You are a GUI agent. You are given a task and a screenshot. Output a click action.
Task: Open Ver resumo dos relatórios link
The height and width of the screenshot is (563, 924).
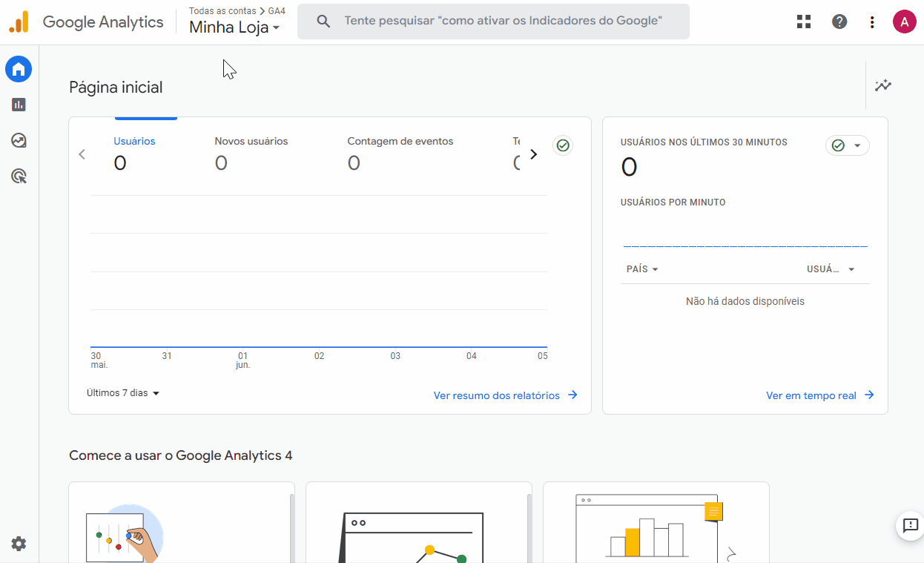[x=506, y=395]
